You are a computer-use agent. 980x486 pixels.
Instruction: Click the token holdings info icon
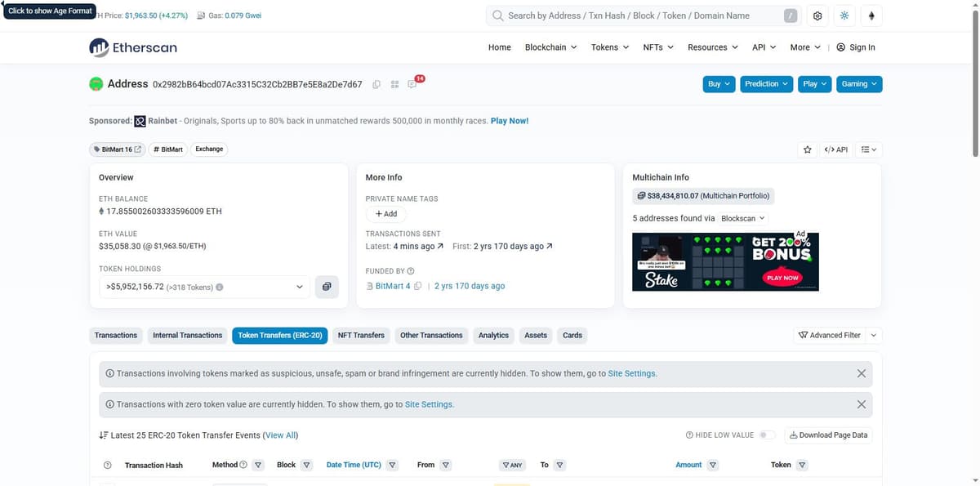[x=220, y=288]
